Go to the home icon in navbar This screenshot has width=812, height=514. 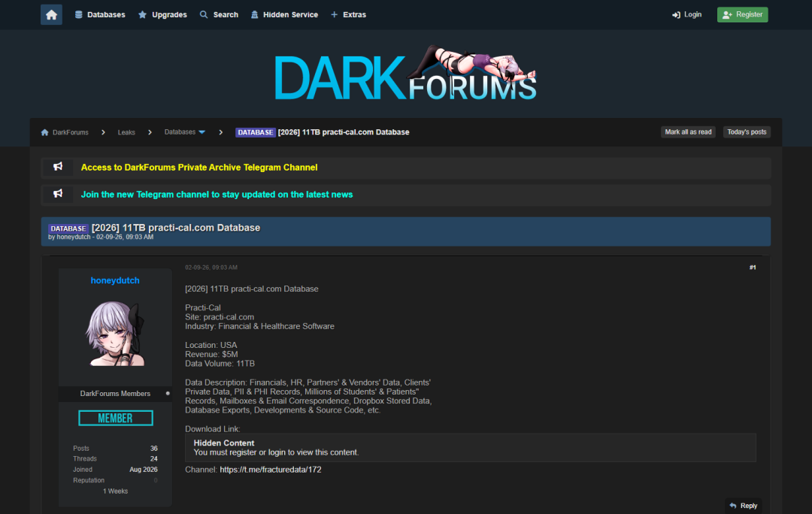tap(51, 14)
